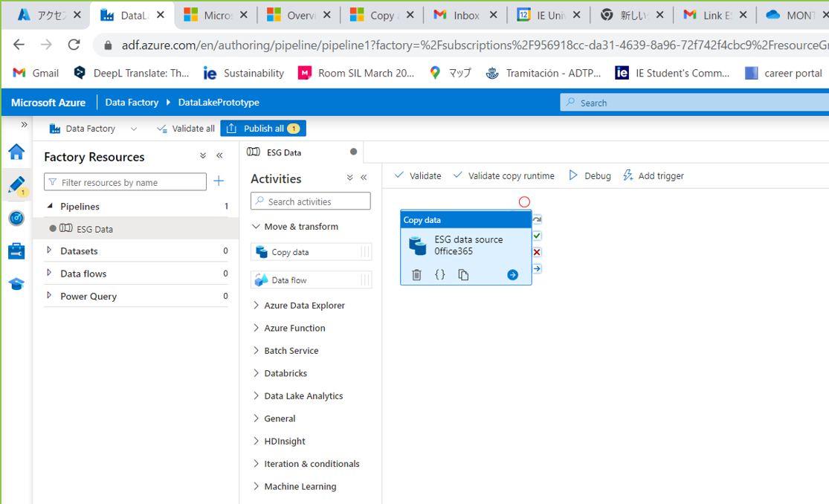Click inside the Search activities field

310,201
